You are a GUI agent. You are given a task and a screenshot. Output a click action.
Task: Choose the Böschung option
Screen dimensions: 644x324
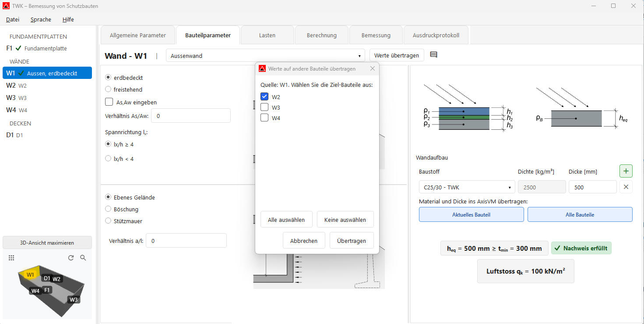(108, 209)
